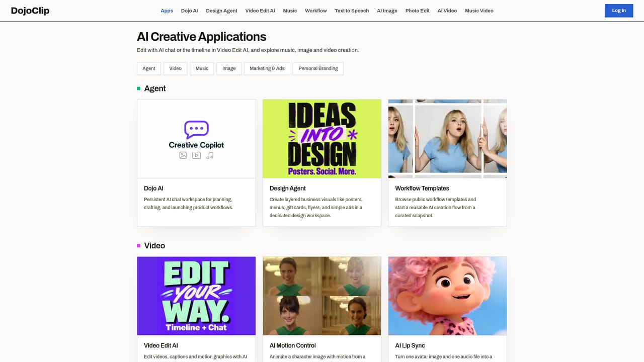Click the Video section heading

click(154, 246)
